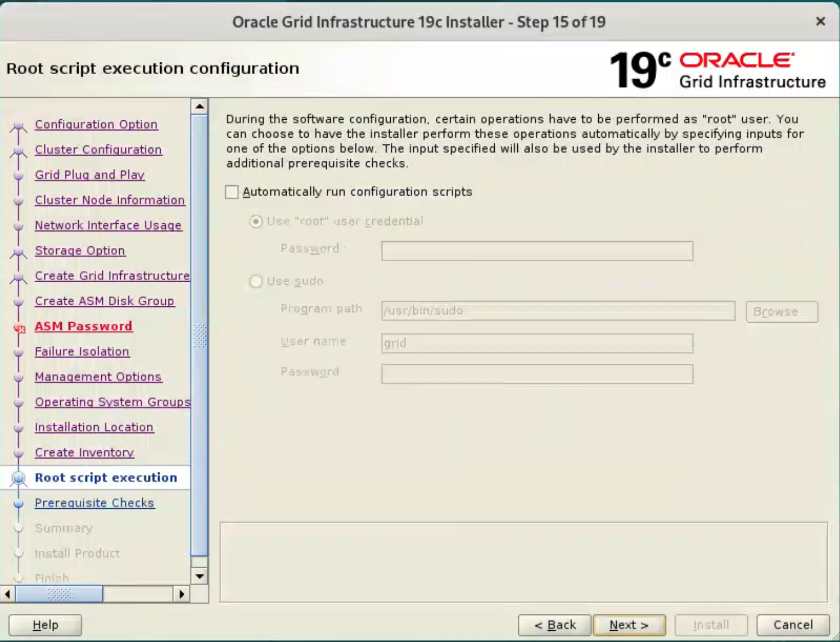
Task: Open the Configuration Option step
Action: coord(96,124)
